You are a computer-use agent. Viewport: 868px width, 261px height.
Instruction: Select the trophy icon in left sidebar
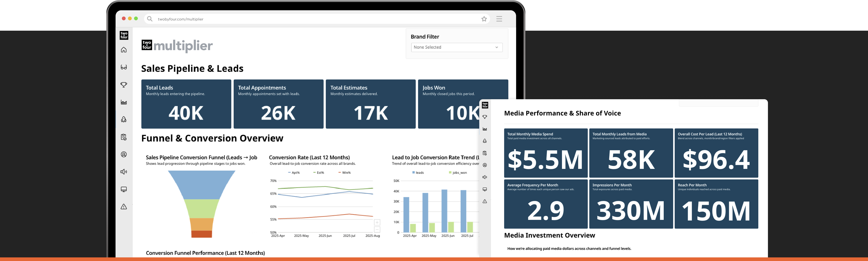coord(124,85)
